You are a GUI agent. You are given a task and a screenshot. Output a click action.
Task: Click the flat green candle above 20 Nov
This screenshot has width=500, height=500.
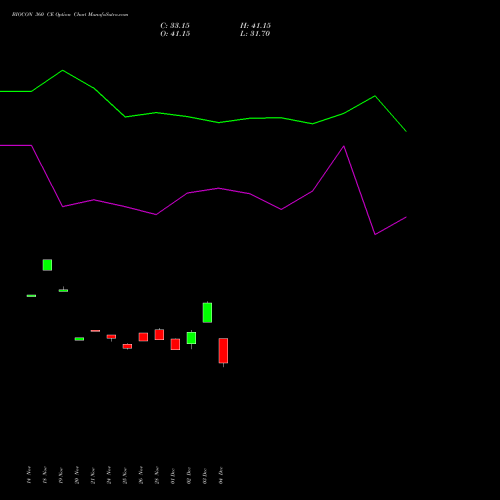tap(79, 339)
